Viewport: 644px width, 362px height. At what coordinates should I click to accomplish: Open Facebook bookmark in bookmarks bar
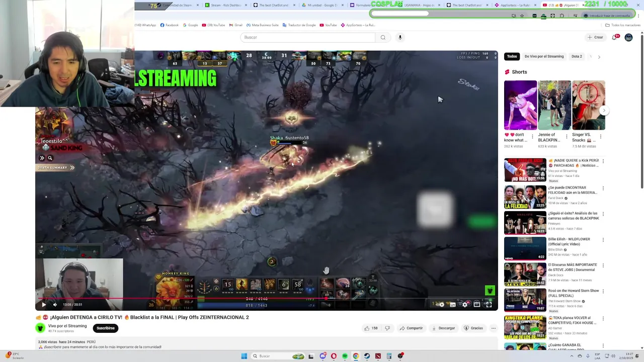(x=170, y=25)
